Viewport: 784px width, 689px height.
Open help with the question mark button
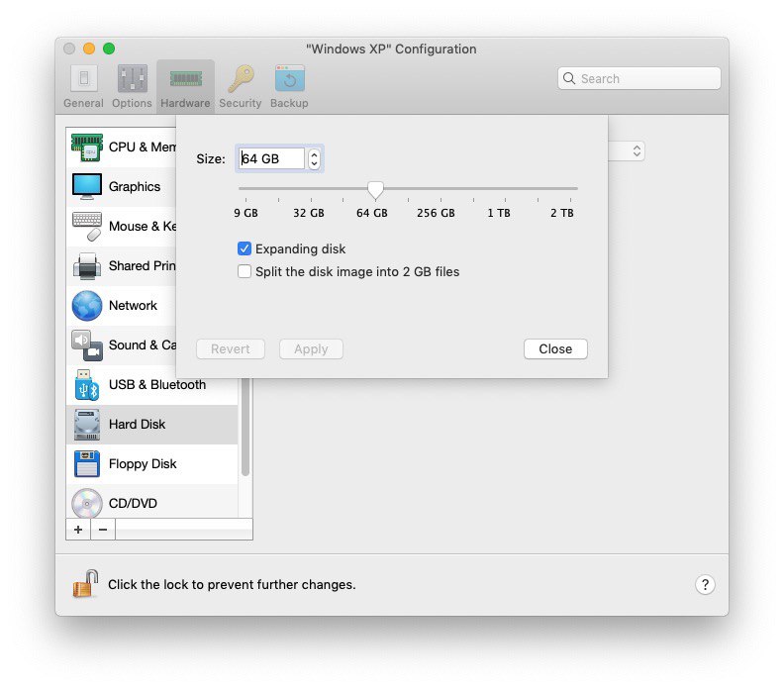(x=705, y=584)
